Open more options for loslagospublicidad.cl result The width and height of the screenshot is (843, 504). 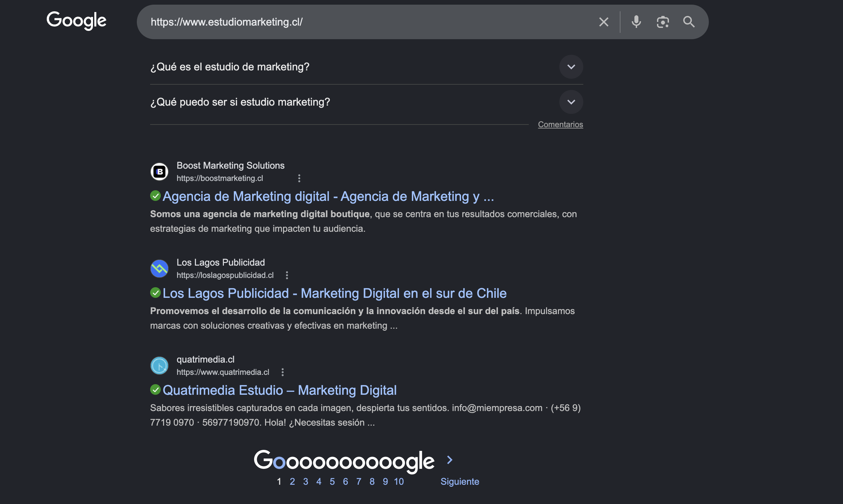(287, 275)
